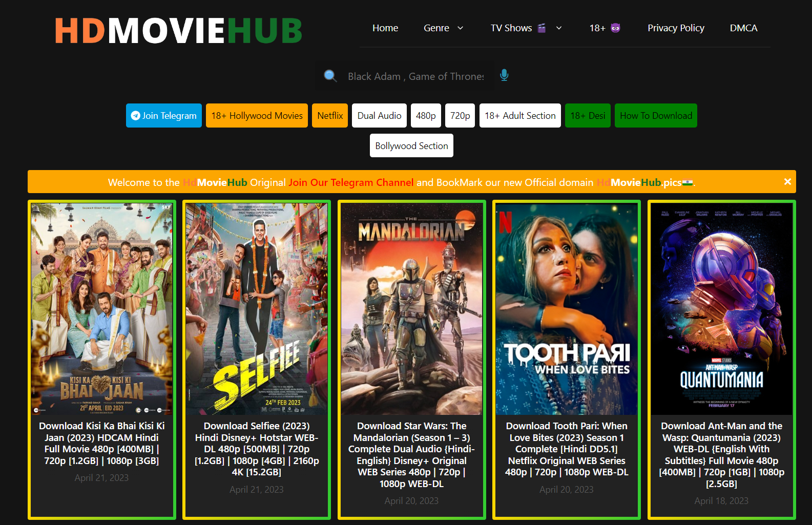Open the DMCA menu item

point(743,28)
